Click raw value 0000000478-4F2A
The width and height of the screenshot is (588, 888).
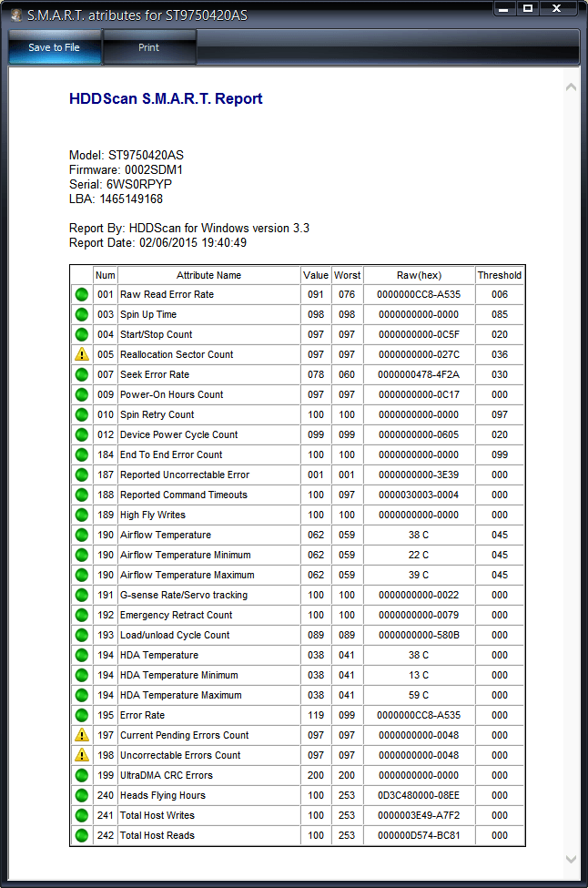point(419,374)
